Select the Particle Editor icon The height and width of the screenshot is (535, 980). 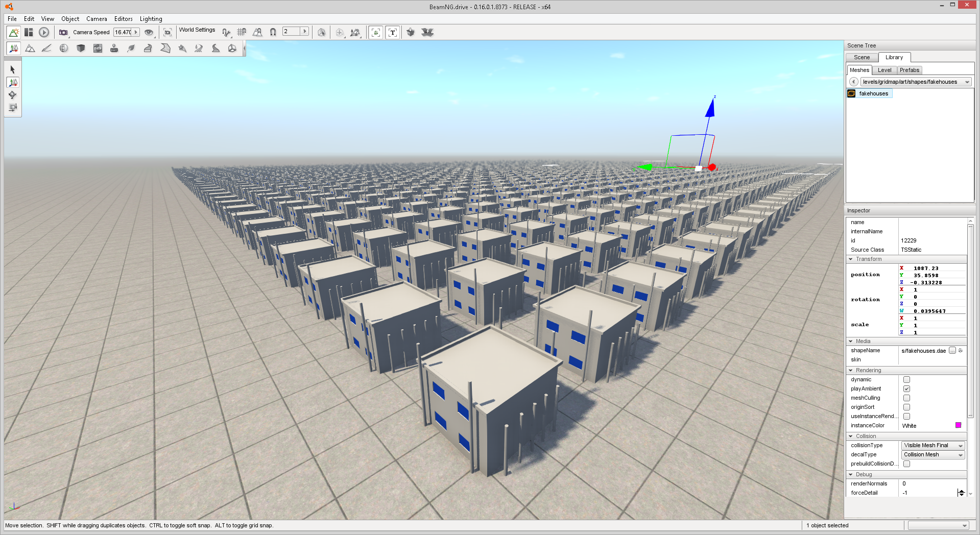[182, 48]
